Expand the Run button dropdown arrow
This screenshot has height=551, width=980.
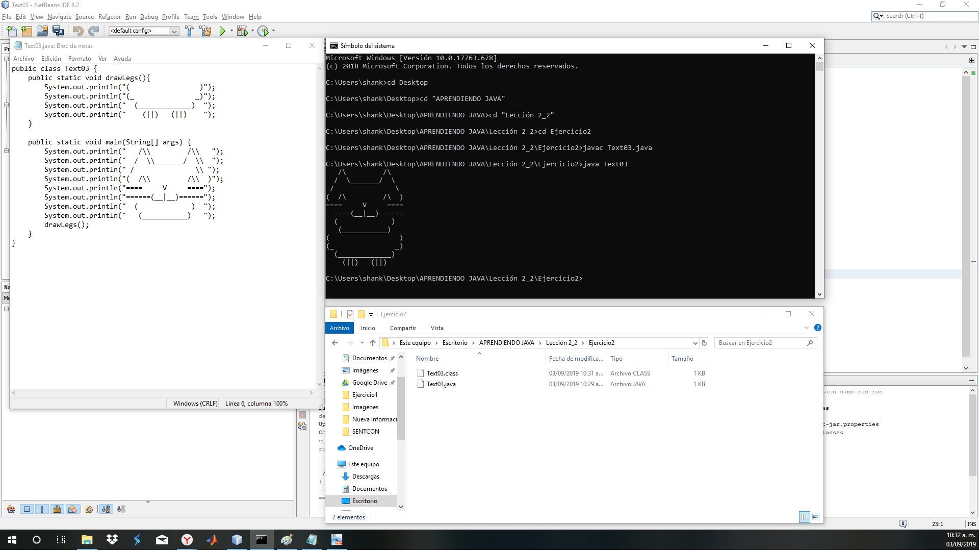coord(232,31)
